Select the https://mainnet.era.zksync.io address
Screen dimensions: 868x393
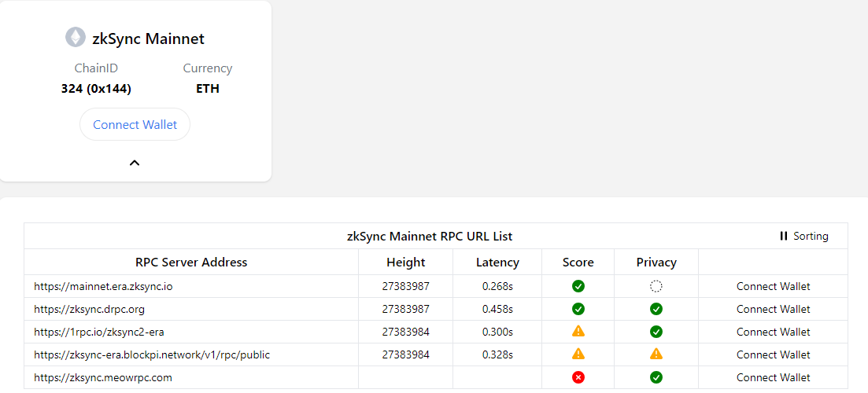pos(105,286)
